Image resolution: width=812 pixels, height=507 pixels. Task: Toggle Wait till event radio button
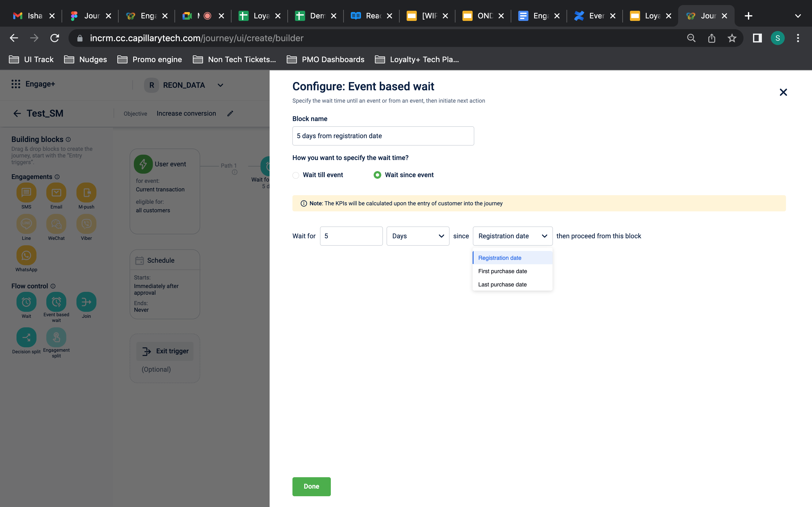point(296,175)
